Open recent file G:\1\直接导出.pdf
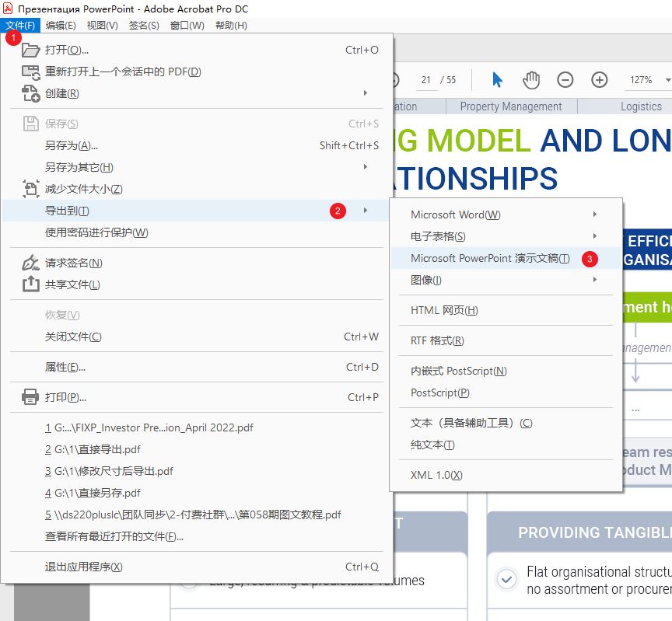Viewport: 672px width, 621px height. [93, 449]
